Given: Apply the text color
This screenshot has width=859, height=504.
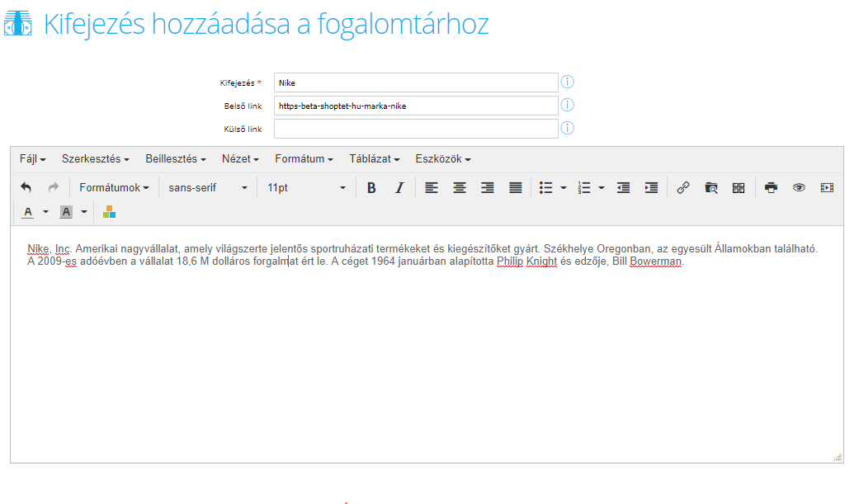Looking at the screenshot, I should pyautogui.click(x=28, y=212).
